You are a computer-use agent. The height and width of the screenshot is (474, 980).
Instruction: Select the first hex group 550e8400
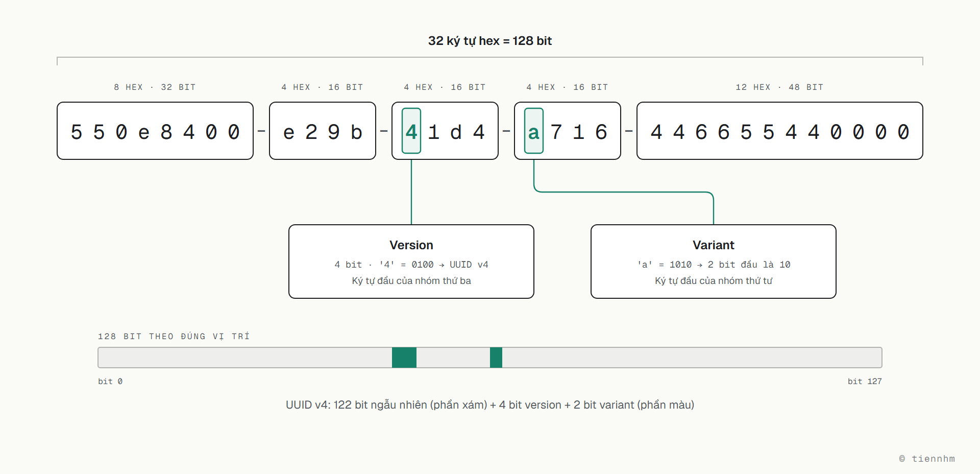(155, 131)
